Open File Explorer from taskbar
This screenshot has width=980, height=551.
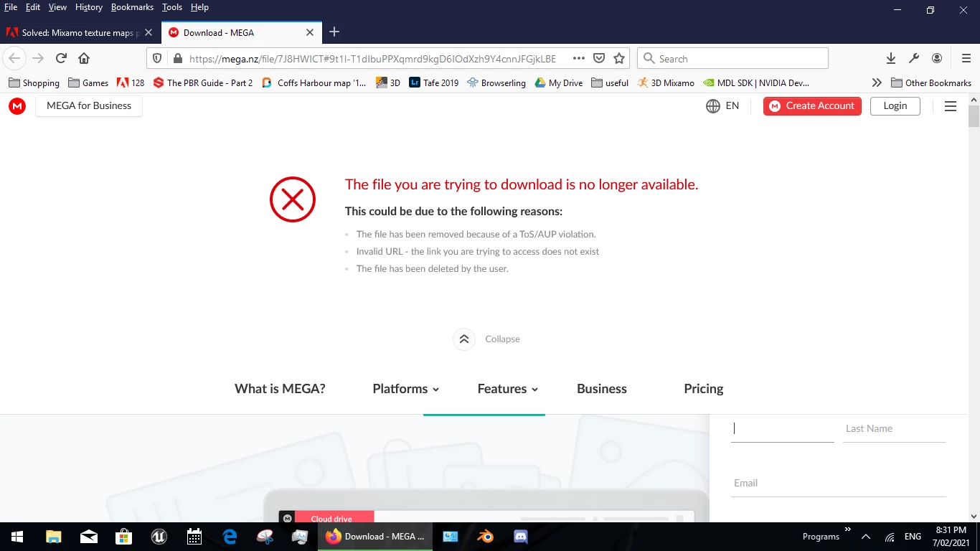pos(53,537)
